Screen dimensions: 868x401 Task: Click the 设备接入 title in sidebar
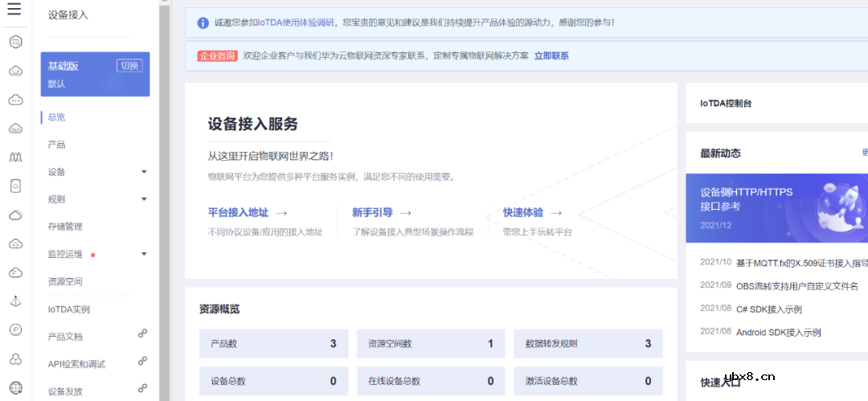[68, 15]
